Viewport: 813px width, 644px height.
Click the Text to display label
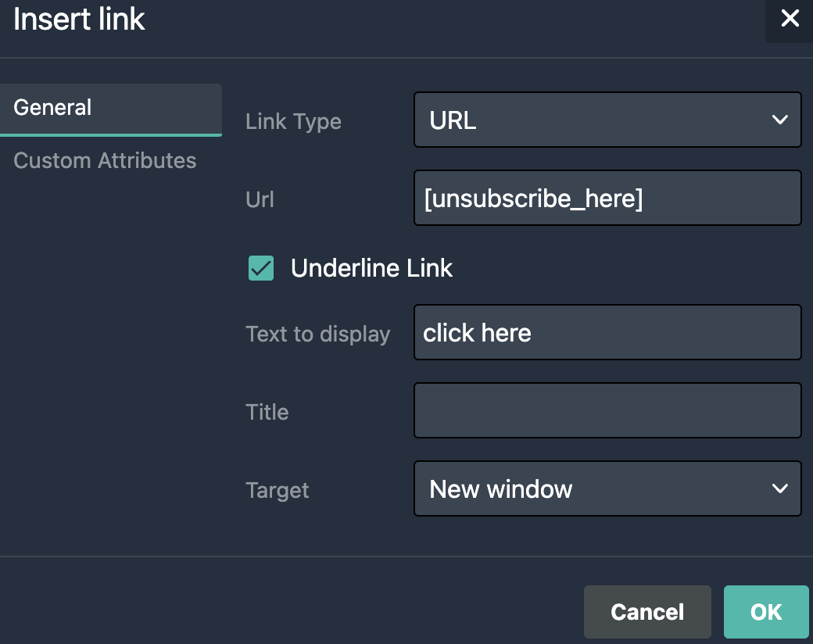317,335
